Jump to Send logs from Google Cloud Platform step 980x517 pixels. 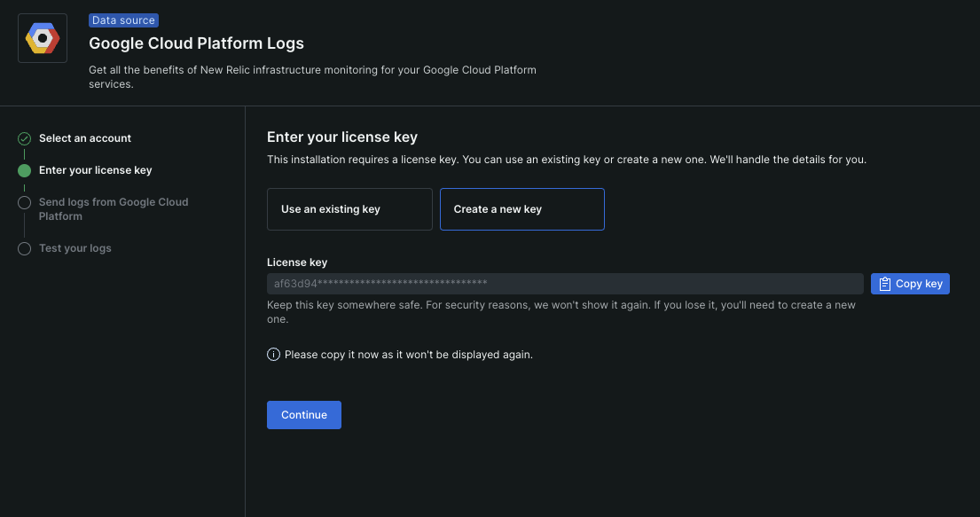tap(114, 208)
